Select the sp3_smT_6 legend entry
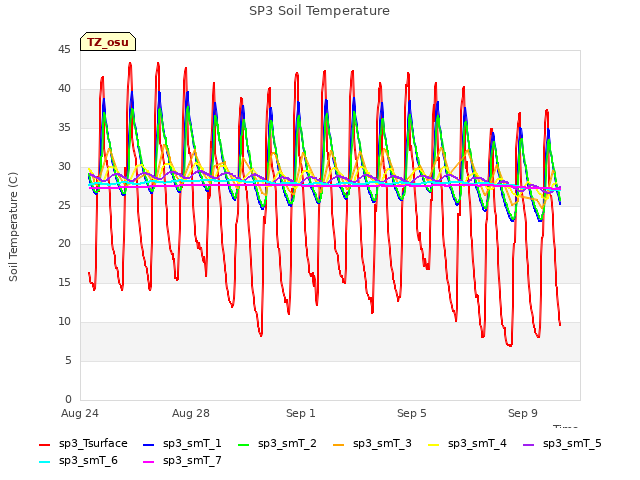The image size is (640, 480). point(78,461)
